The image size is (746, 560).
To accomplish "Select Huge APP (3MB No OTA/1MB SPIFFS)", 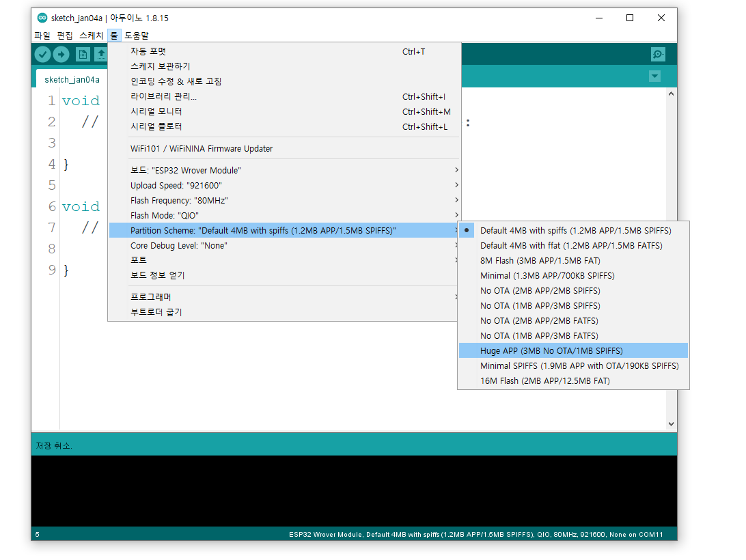I will (573, 350).
